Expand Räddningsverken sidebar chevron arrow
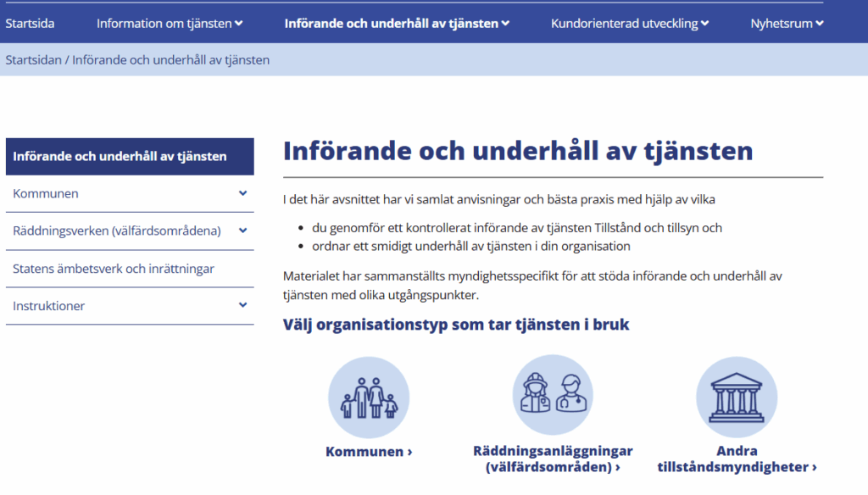 (x=242, y=231)
